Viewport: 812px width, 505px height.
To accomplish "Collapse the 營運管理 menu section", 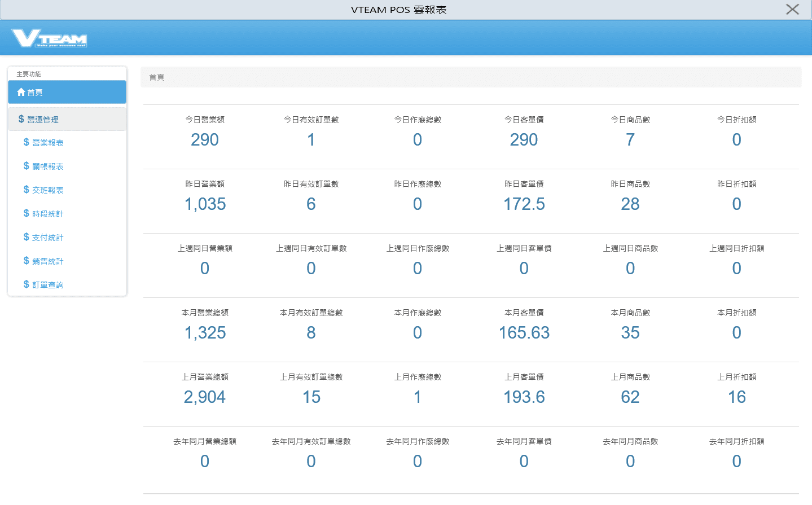I will (x=43, y=120).
